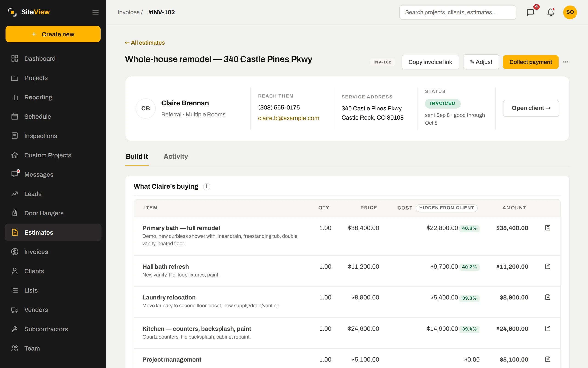Click the SiteView logo icon
Image resolution: width=588 pixels, height=368 pixels.
pos(12,12)
